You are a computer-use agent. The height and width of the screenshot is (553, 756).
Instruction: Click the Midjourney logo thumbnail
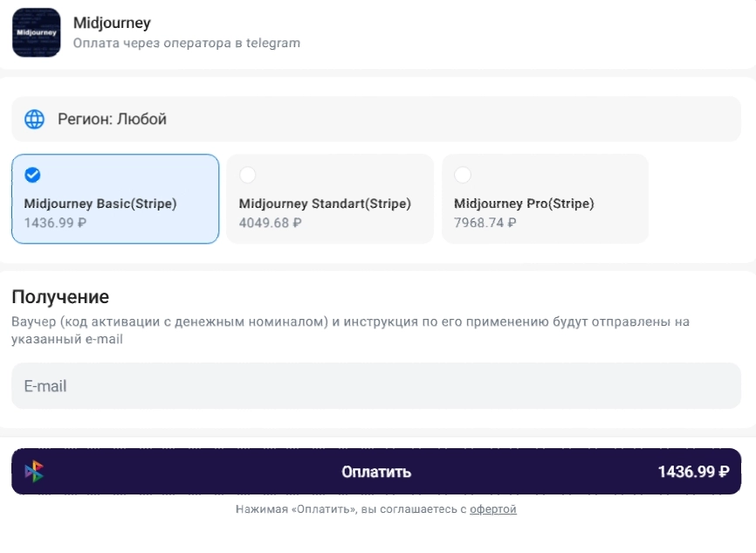click(36, 32)
